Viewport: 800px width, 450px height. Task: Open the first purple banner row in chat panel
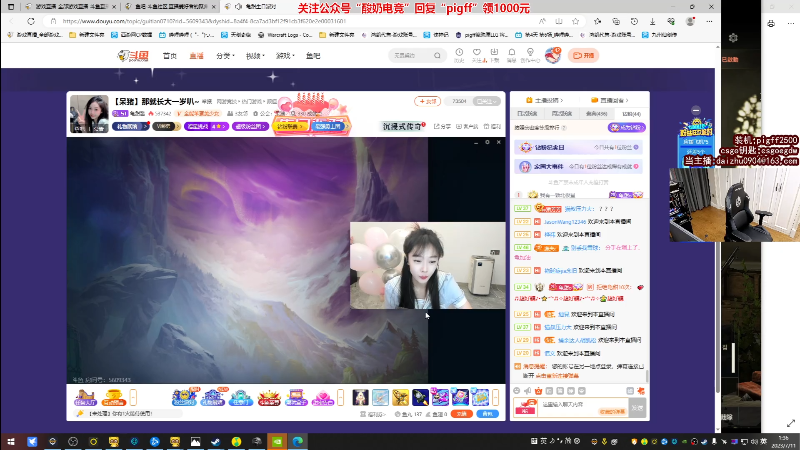pyautogui.click(x=578, y=147)
